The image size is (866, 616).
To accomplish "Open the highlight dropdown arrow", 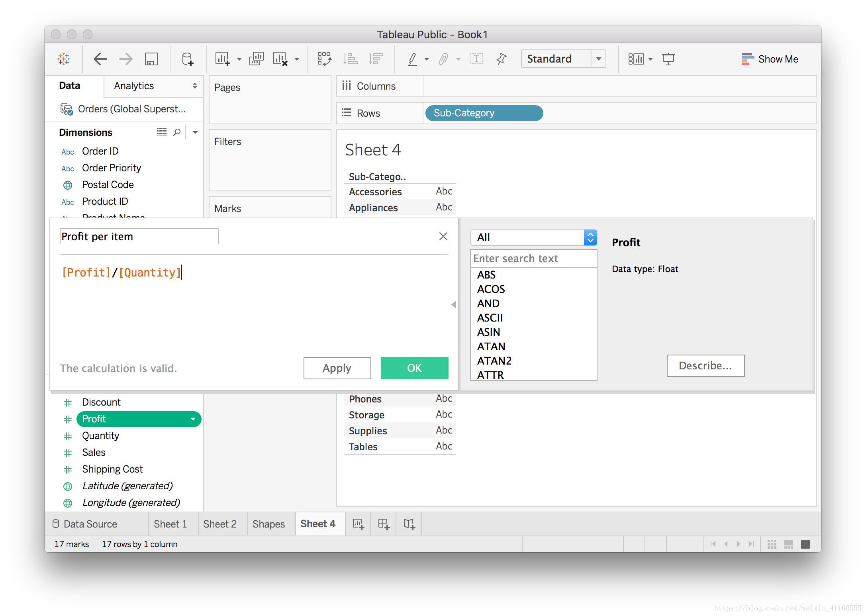I will tap(427, 59).
